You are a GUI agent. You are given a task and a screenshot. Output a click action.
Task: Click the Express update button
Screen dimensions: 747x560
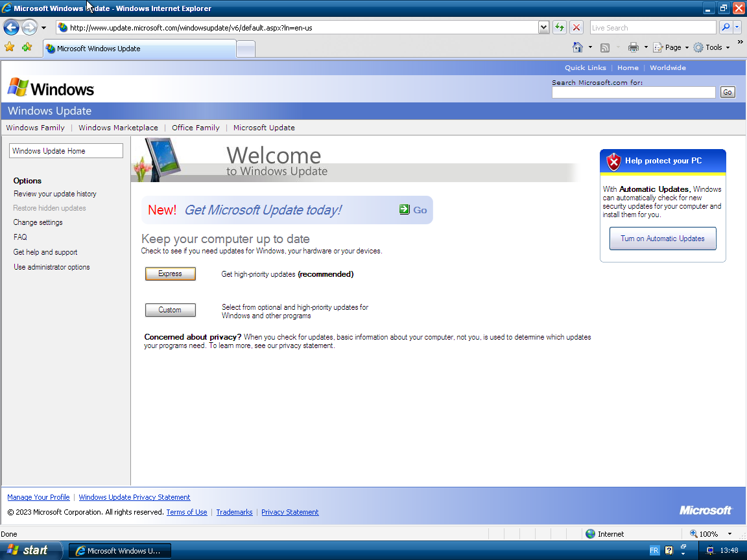[x=170, y=274]
